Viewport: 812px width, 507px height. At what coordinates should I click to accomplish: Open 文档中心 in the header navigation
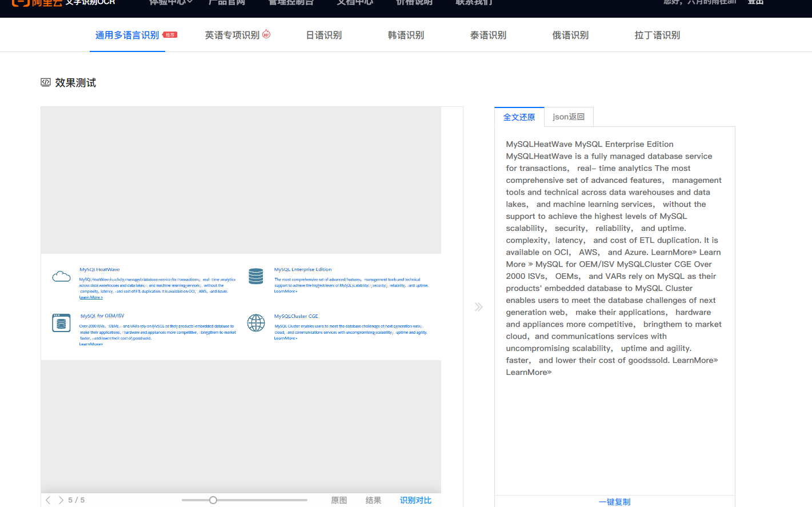click(x=355, y=2)
